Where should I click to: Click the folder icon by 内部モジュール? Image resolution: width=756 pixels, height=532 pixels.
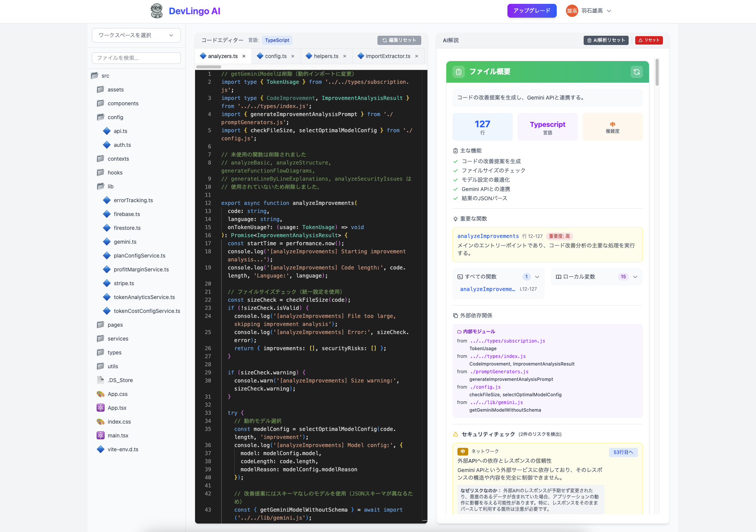pos(459,331)
